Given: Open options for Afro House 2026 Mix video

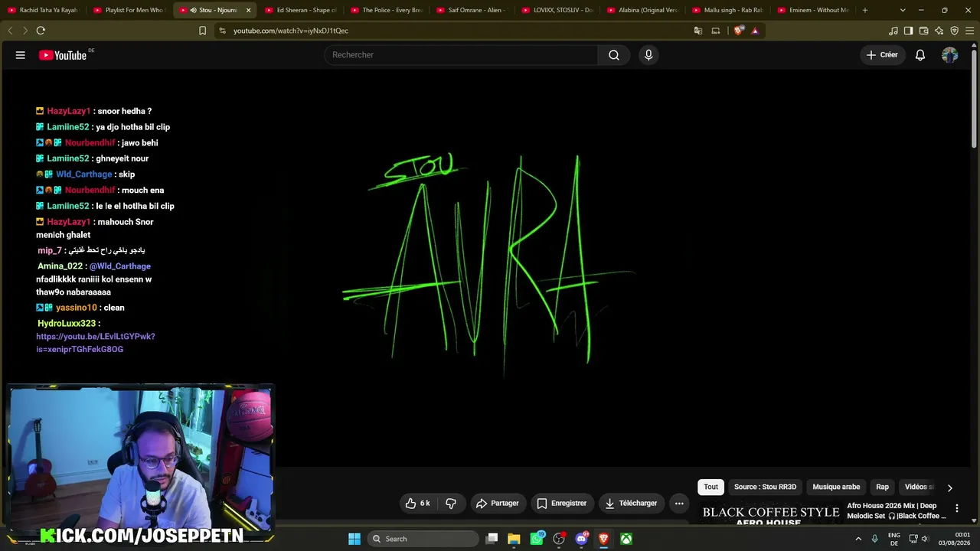Looking at the screenshot, I should [x=956, y=508].
